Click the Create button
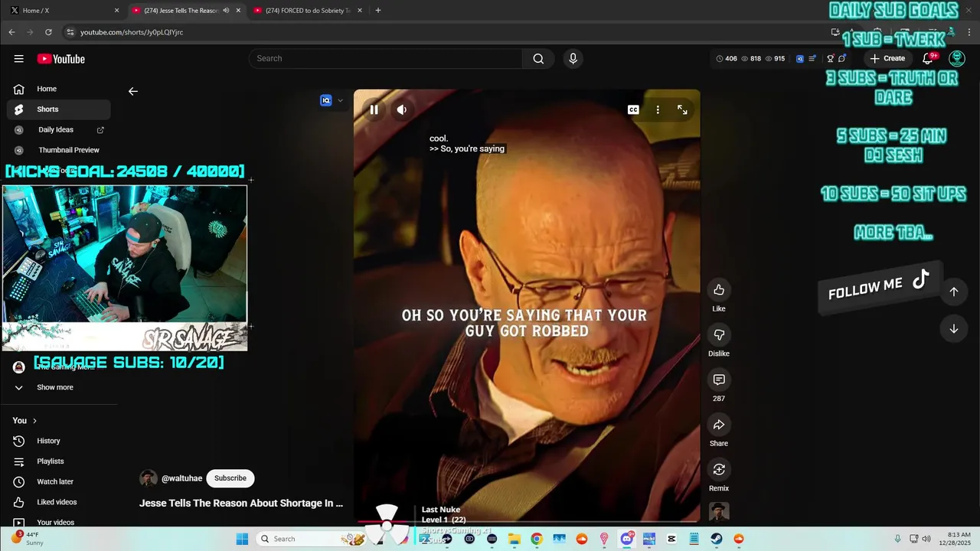The width and height of the screenshot is (980, 551). click(x=887, y=59)
